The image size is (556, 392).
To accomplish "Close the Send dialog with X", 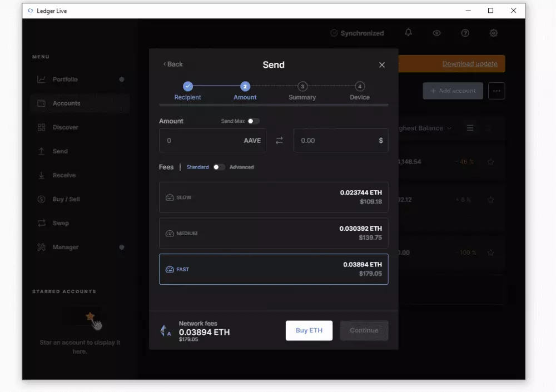I will click(382, 65).
